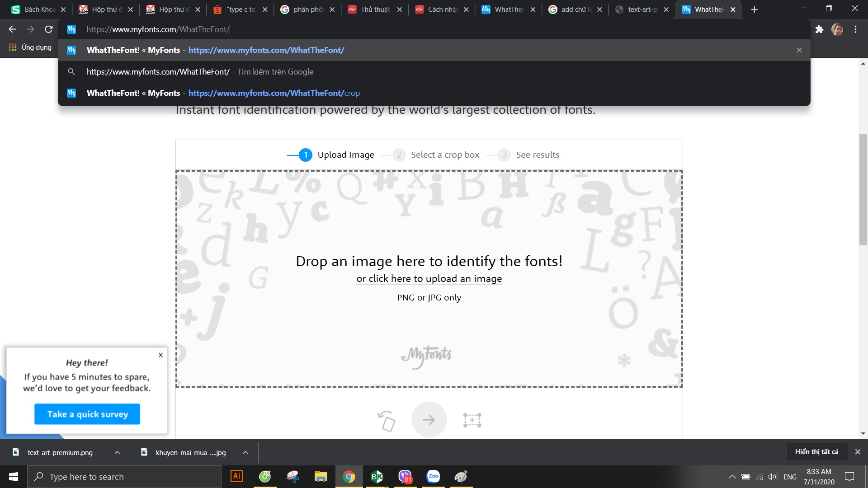Screen dimensions: 868x488
Task: Close the "type c to" tab
Action: coord(265,9)
